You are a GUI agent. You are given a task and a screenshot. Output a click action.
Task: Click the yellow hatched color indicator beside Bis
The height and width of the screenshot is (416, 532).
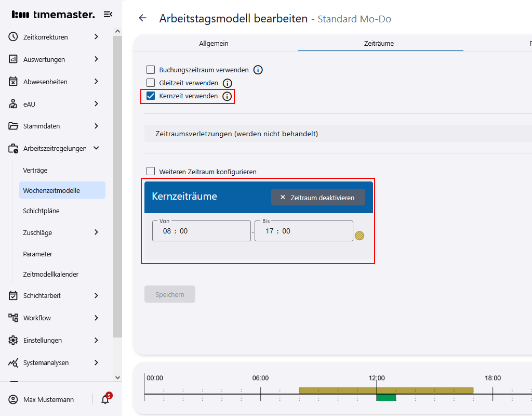click(360, 235)
